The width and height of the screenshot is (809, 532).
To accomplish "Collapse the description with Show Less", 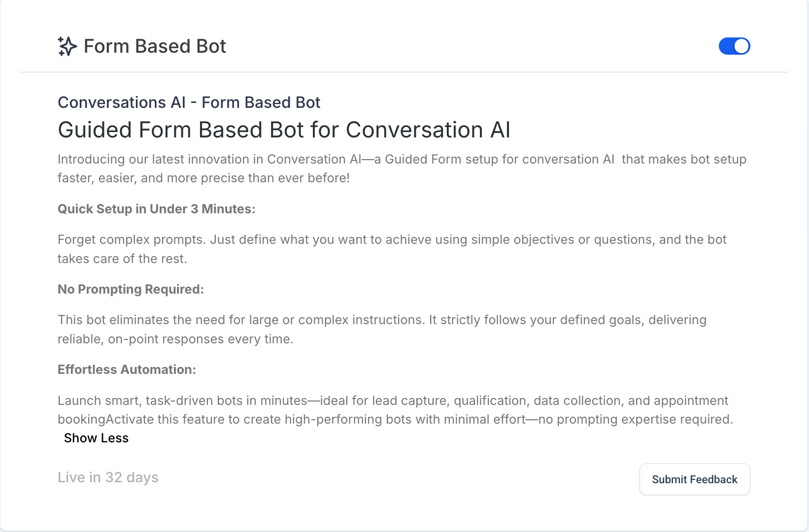I will [96, 438].
